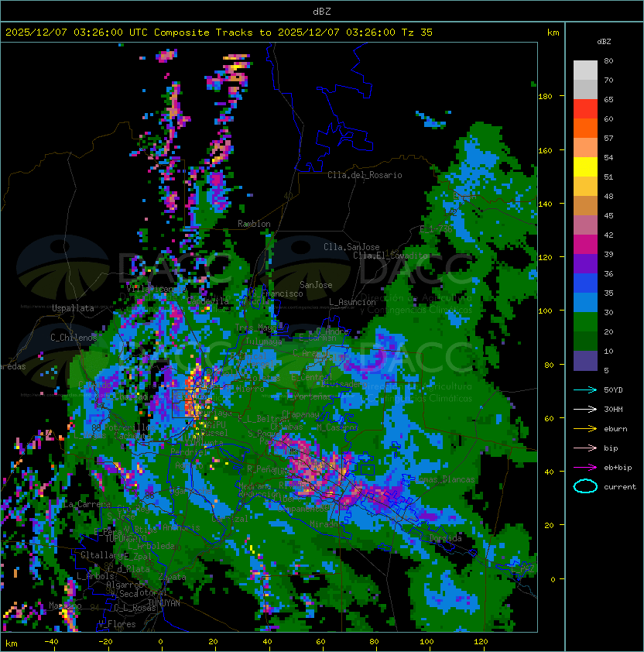Click the legend label reading only 'bip'
Image resolution: width=644 pixels, height=652 pixels.
(x=611, y=448)
